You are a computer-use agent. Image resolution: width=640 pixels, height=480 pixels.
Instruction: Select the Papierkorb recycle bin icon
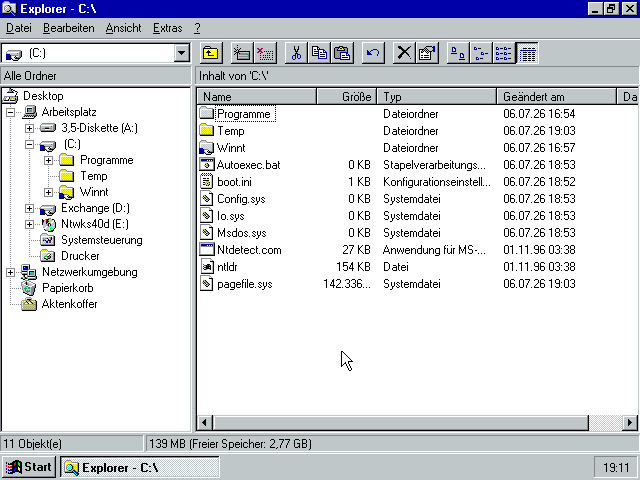coord(29,288)
